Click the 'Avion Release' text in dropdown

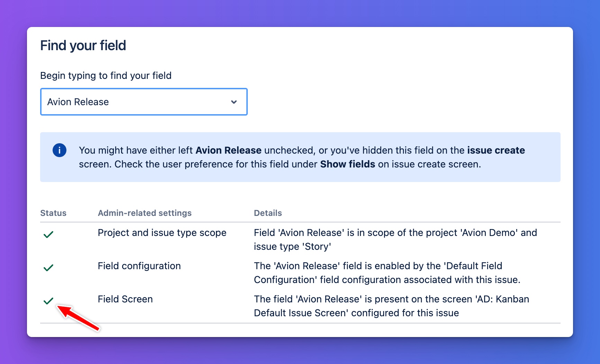78,102
